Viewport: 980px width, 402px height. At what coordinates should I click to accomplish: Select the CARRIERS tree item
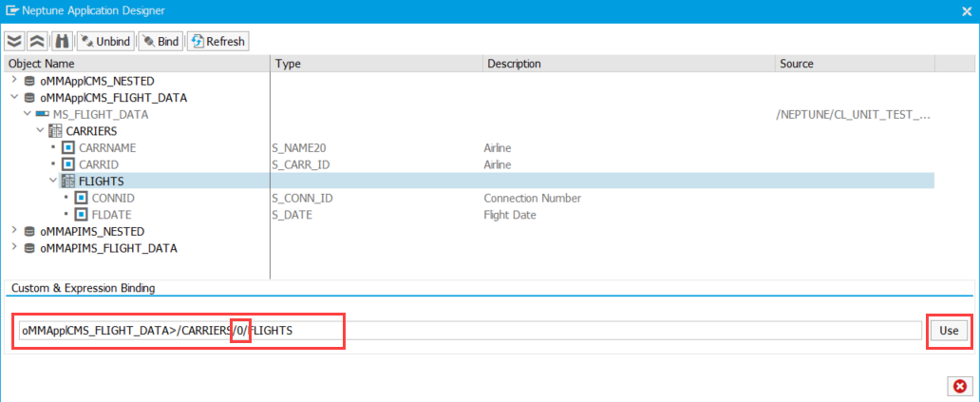click(x=91, y=131)
